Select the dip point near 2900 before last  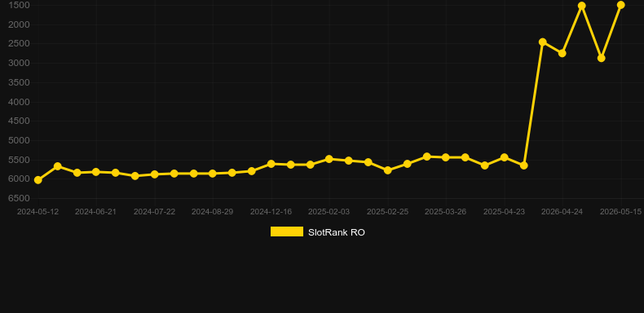(602, 58)
